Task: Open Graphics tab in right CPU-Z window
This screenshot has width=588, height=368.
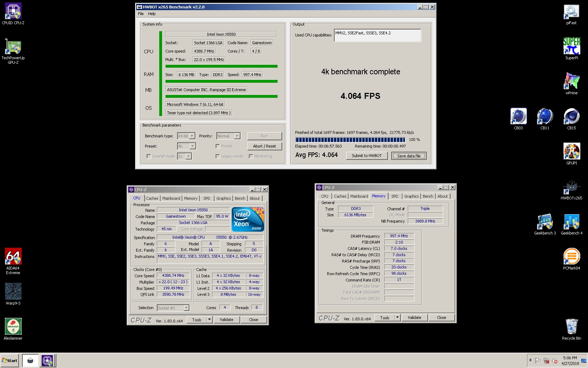Action: 411,196
